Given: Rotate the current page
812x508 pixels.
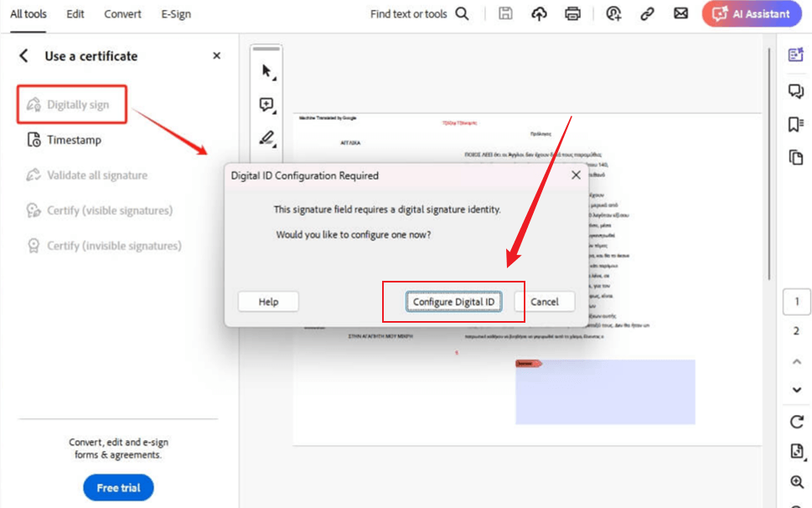Looking at the screenshot, I should [796, 421].
